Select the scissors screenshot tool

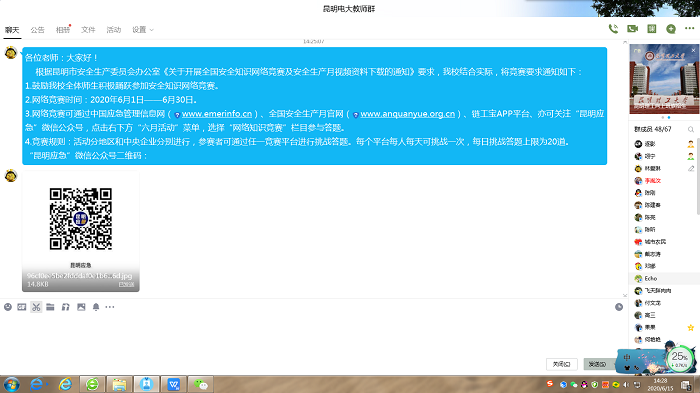36,307
